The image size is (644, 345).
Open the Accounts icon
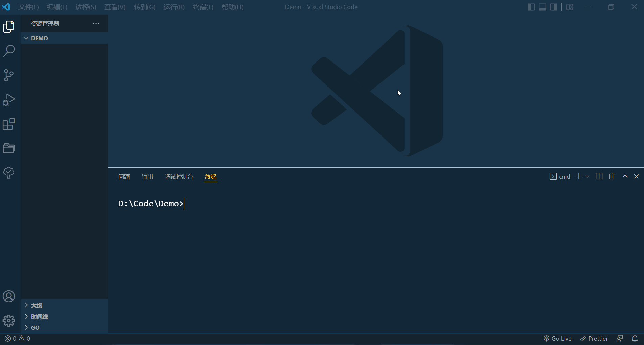coord(9,296)
